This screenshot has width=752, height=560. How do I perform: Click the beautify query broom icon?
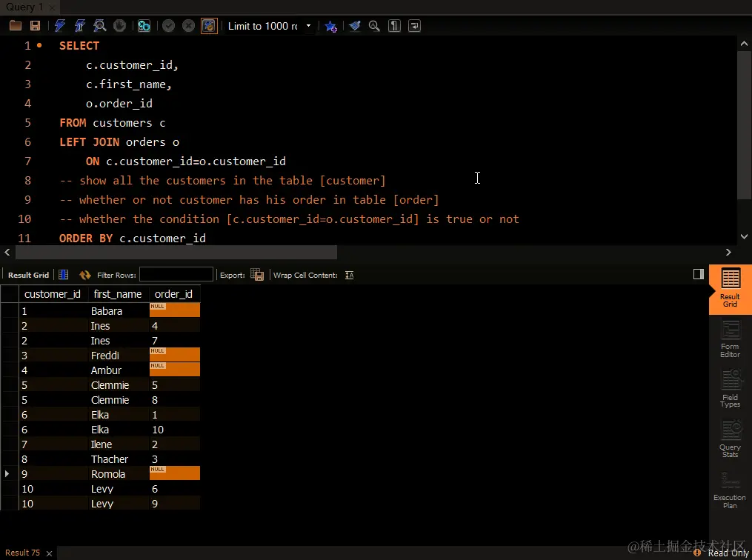pos(355,26)
